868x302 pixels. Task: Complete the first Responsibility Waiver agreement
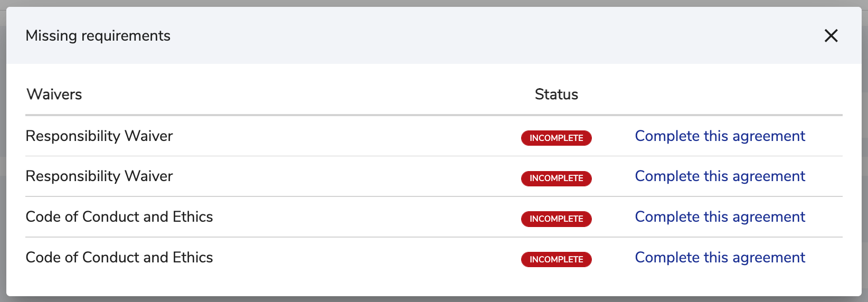[x=720, y=136]
